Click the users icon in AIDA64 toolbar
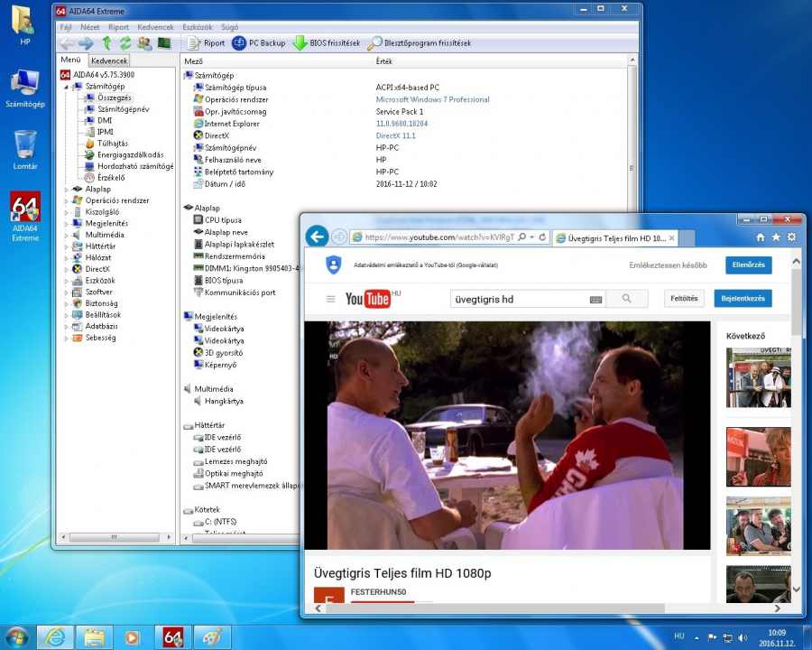Screen dimensions: 812x650 tap(144, 43)
